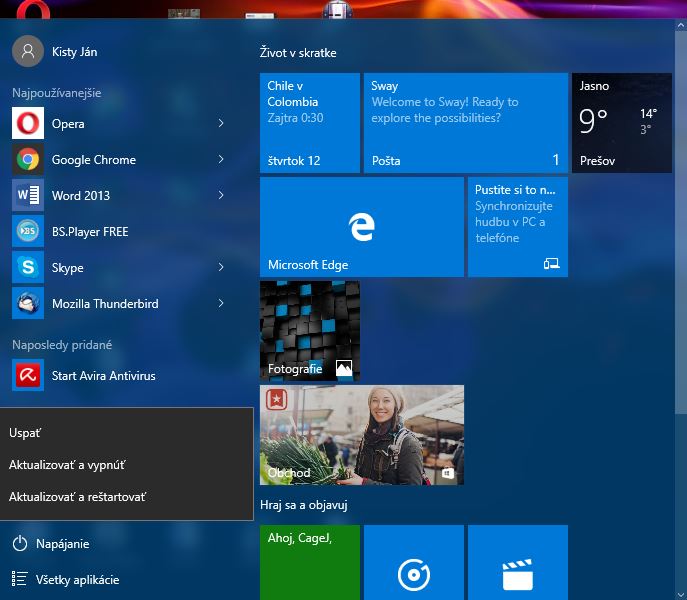Expand the Mozilla Thunderbird jump list arrow
This screenshot has width=687, height=600.
coord(221,303)
